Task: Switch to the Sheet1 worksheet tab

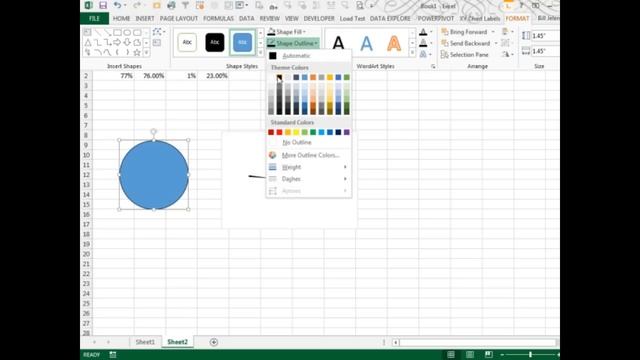Action: [145, 342]
